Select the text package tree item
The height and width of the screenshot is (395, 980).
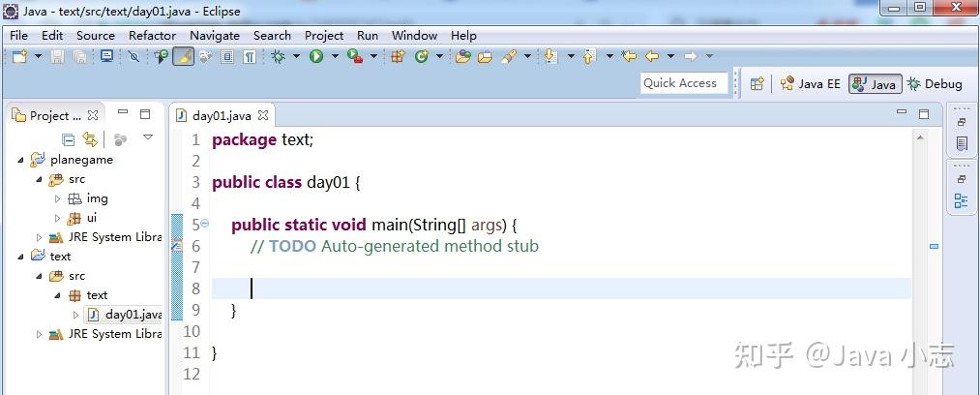[x=88, y=295]
